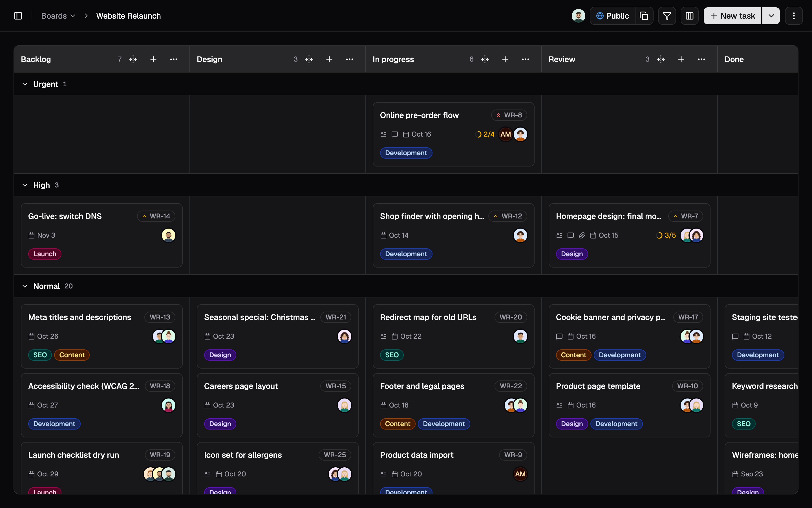Open the Boards dropdown in the breadcrumb
The width and height of the screenshot is (812, 508).
point(58,16)
